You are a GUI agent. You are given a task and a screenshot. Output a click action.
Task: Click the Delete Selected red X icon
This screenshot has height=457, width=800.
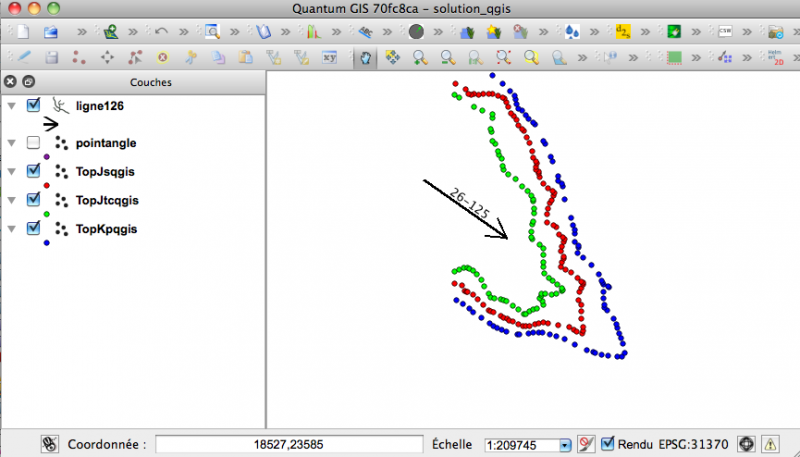pyautogui.click(x=162, y=58)
